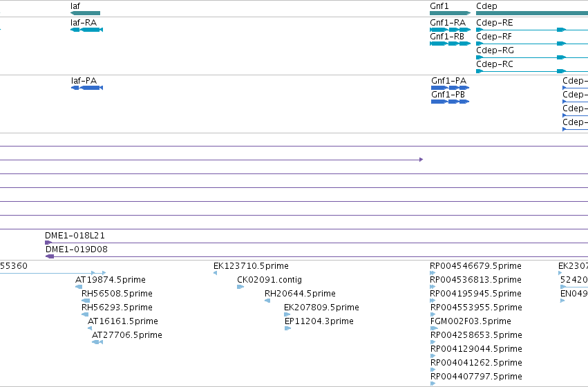588x387 pixels.
Task: Select the Gnf1-RB transcript
Action: pos(450,44)
